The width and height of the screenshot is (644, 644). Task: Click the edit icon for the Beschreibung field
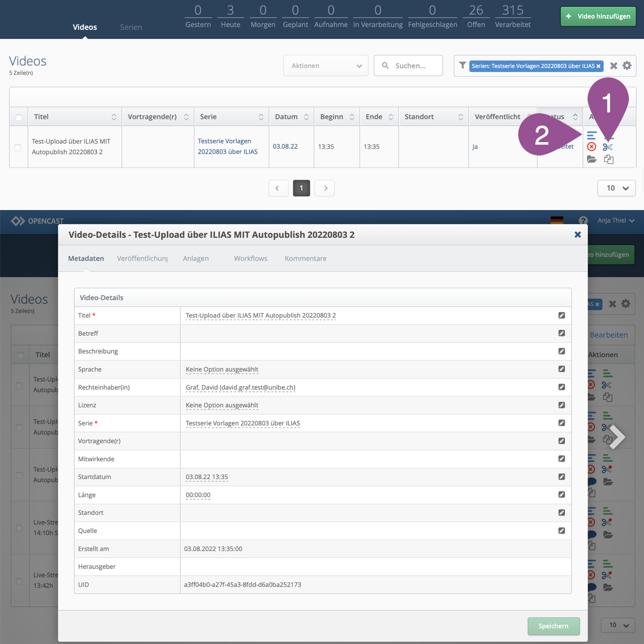[561, 351]
